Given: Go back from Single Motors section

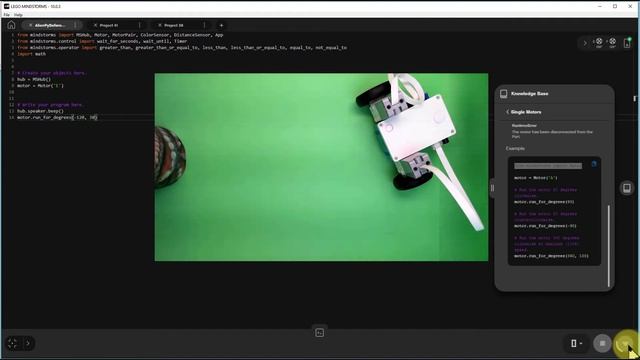Looking at the screenshot, I should (x=507, y=112).
